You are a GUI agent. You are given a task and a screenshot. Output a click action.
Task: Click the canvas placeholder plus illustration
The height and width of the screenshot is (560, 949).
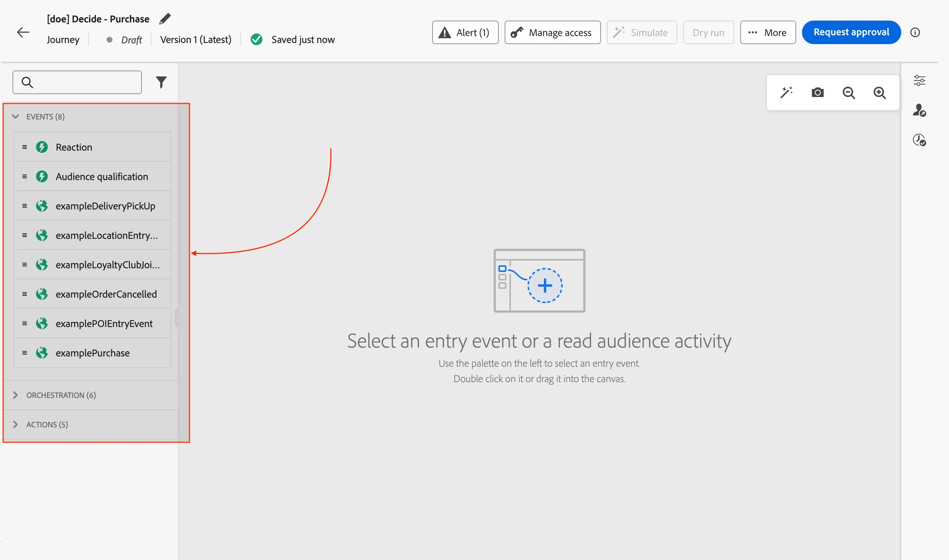point(540,280)
